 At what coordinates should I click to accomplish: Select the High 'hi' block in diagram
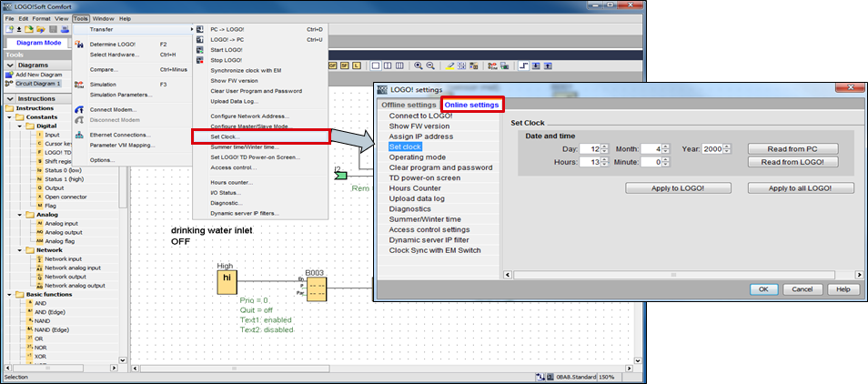(227, 283)
